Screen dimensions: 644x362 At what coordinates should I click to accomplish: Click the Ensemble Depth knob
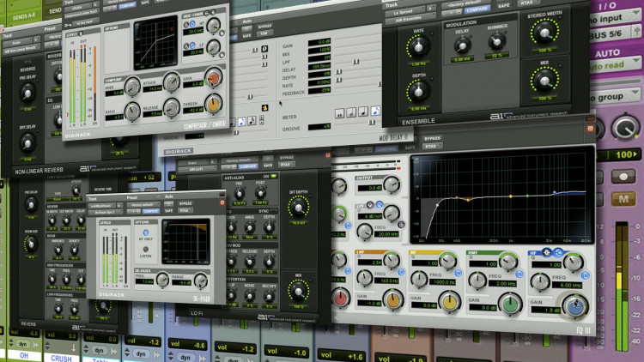click(x=418, y=92)
